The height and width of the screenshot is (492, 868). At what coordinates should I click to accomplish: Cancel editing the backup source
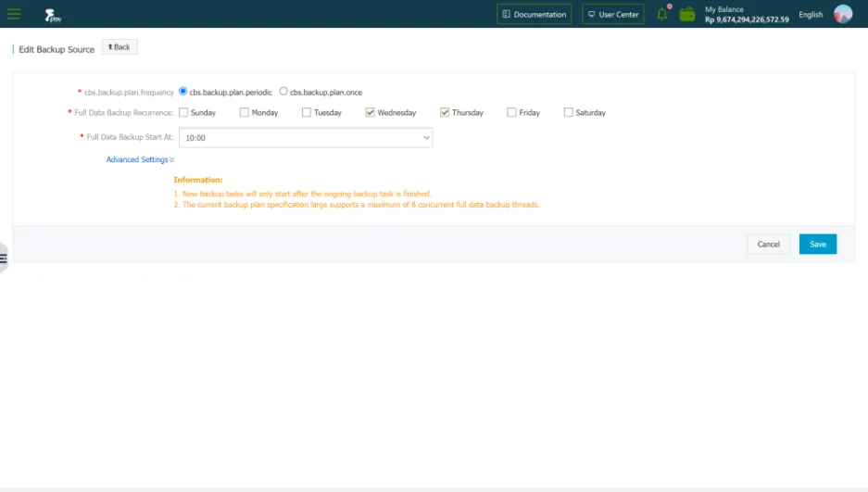coord(768,244)
